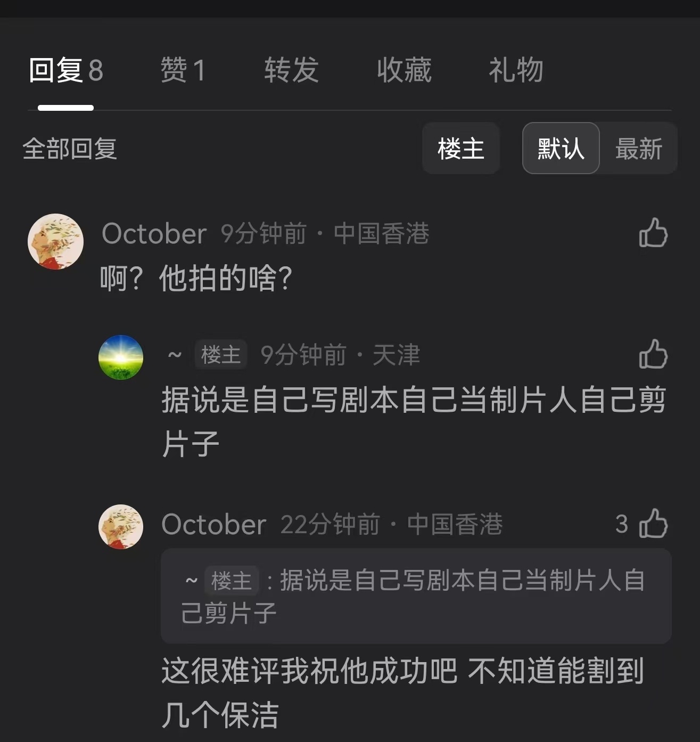Tap the quoted reply box from 楼主
This screenshot has height=742, width=700.
[x=416, y=596]
